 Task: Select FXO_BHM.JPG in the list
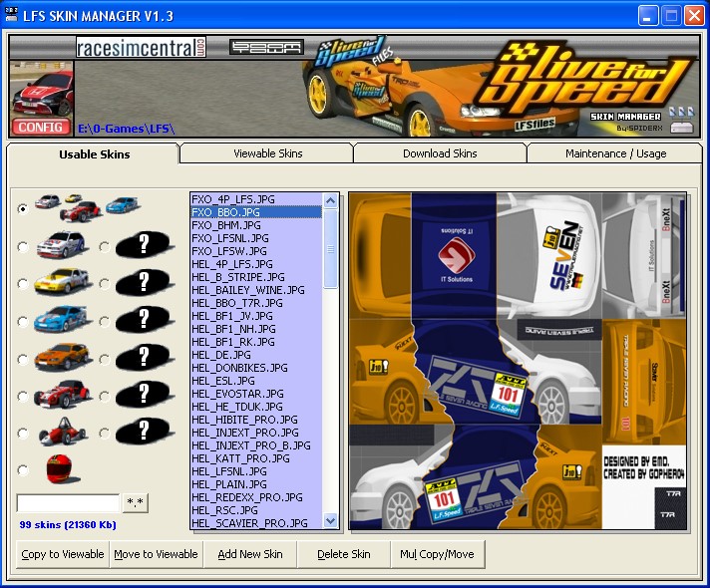[256, 225]
